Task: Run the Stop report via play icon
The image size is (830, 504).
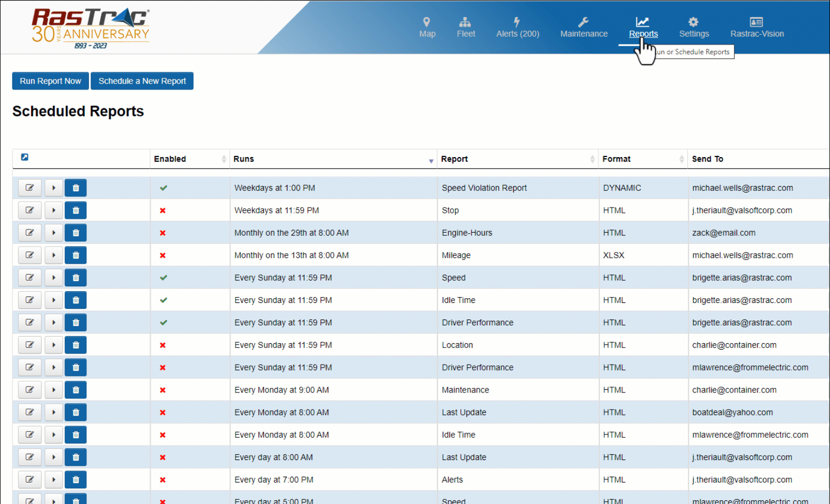Action: [54, 210]
